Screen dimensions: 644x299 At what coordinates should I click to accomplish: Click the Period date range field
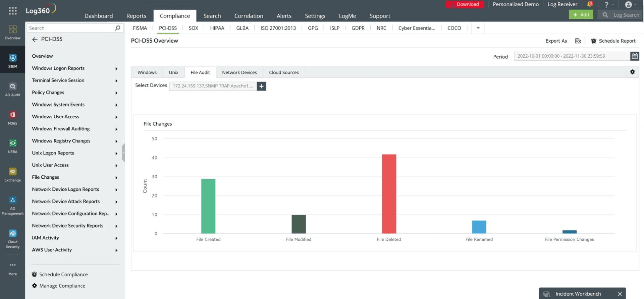572,56
